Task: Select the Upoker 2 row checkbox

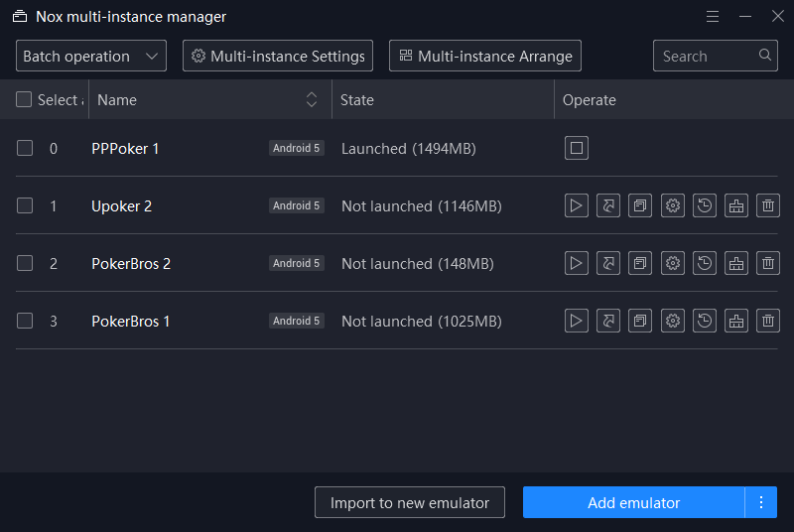Action: 25,206
